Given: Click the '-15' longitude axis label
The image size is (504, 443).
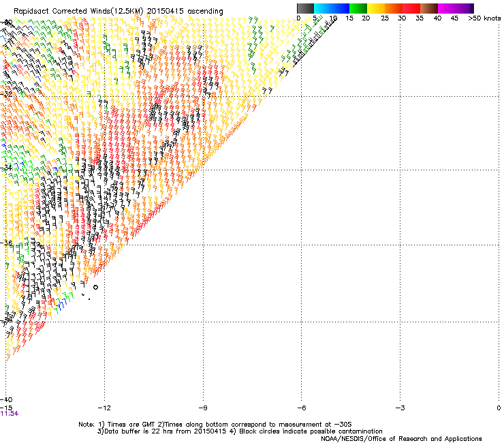Looking at the screenshot, I should tap(6, 408).
